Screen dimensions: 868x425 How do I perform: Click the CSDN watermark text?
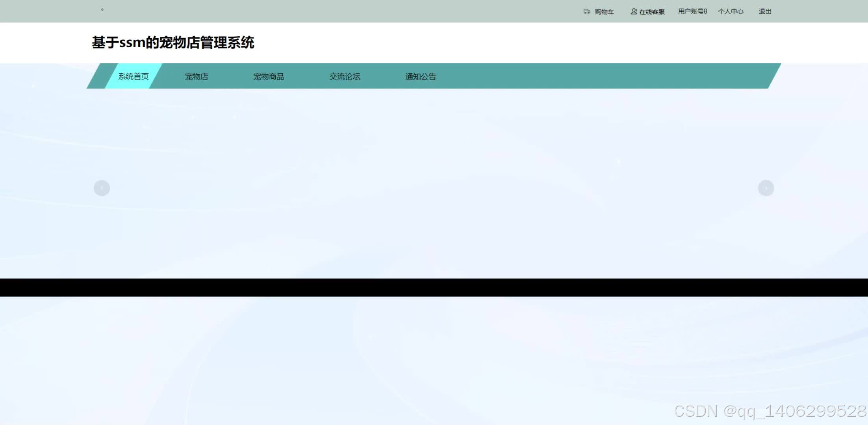[x=770, y=411]
